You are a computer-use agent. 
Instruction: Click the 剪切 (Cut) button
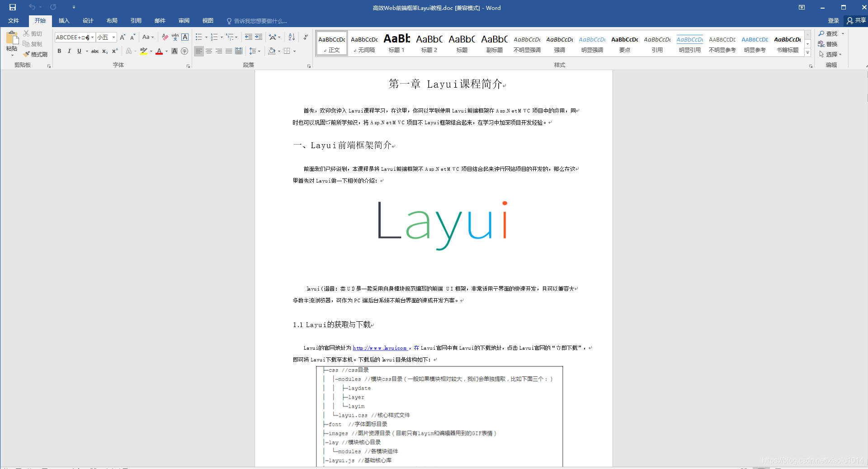point(33,33)
